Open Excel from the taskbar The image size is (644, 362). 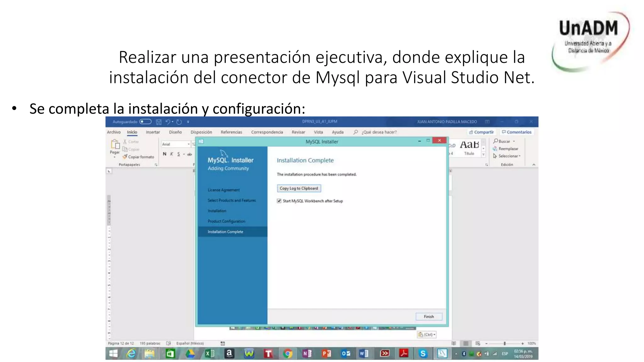click(x=209, y=354)
